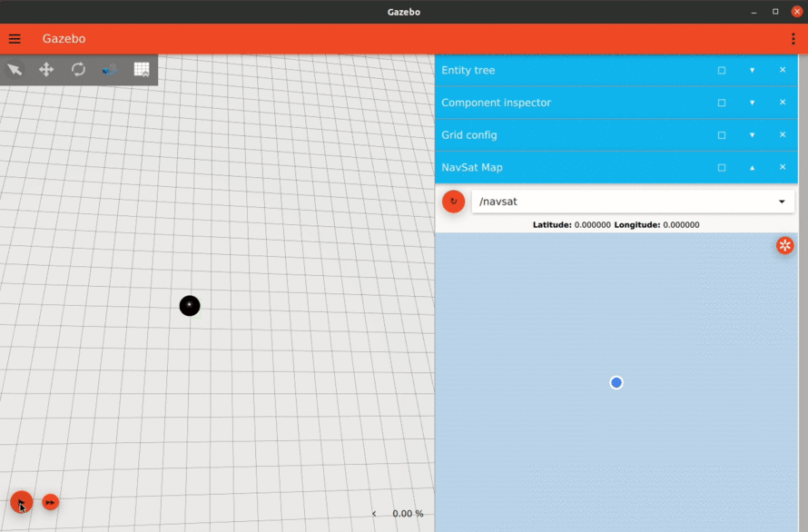
Task: Click the Component inspector title
Action: 496,103
